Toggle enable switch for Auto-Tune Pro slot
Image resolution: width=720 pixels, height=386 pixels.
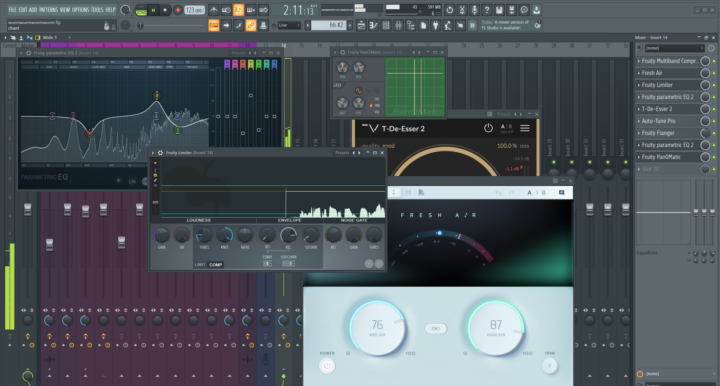tap(714, 121)
